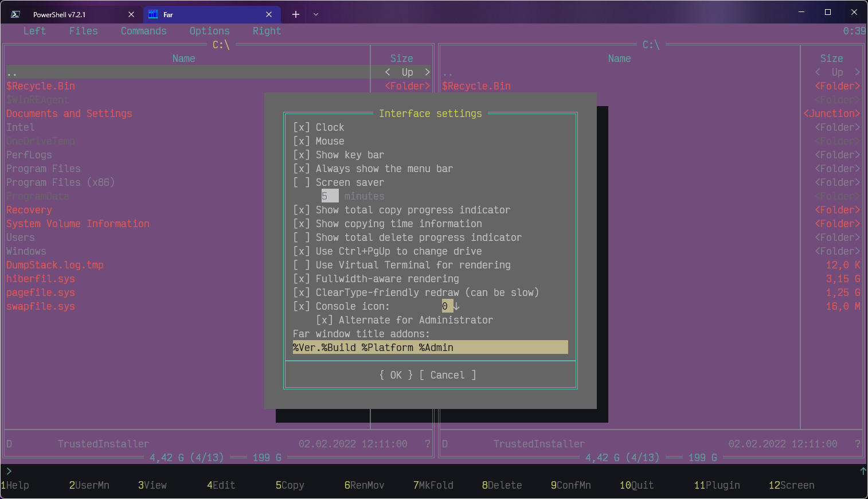Toggle the Mouse checkbox
868x499 pixels.
[302, 141]
